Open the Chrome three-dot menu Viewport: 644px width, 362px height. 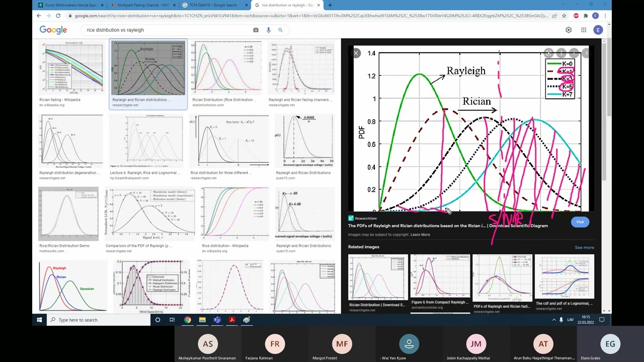click(x=605, y=16)
